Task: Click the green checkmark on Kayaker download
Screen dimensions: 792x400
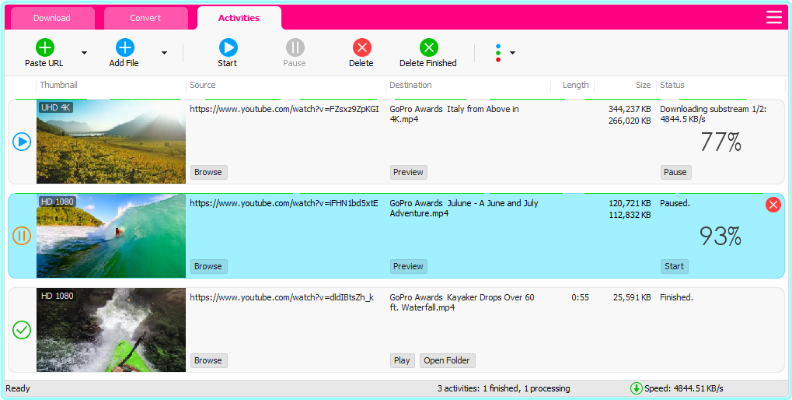Action: 22,330
